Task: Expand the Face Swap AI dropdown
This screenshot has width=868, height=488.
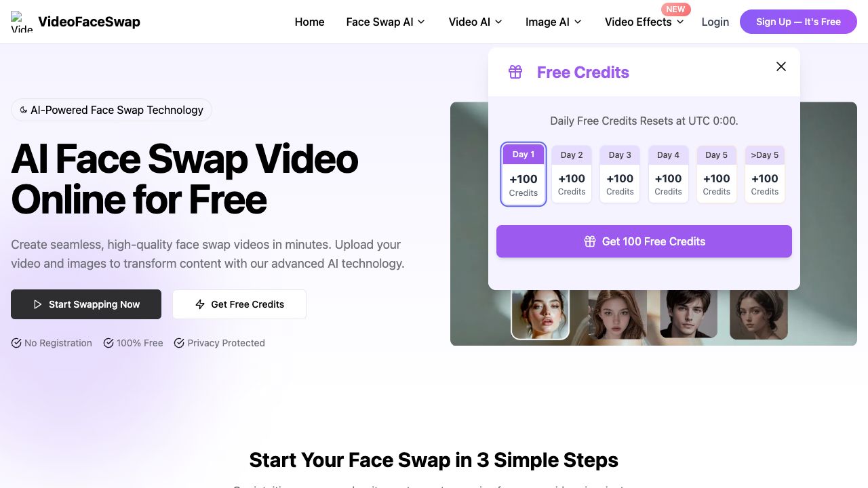Action: click(385, 22)
